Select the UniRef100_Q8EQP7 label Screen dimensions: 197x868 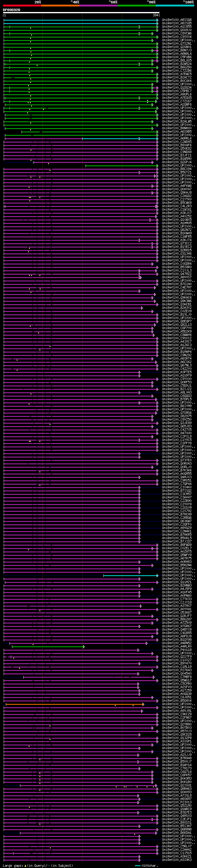click(176, 321)
